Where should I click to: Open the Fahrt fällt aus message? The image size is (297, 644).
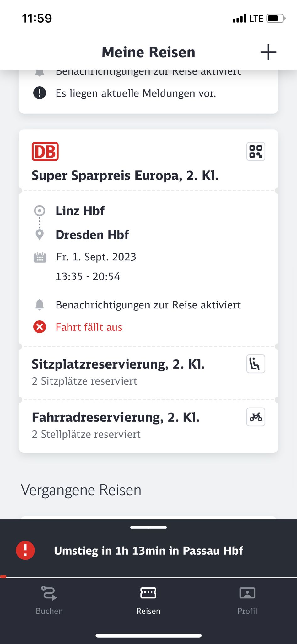point(89,327)
